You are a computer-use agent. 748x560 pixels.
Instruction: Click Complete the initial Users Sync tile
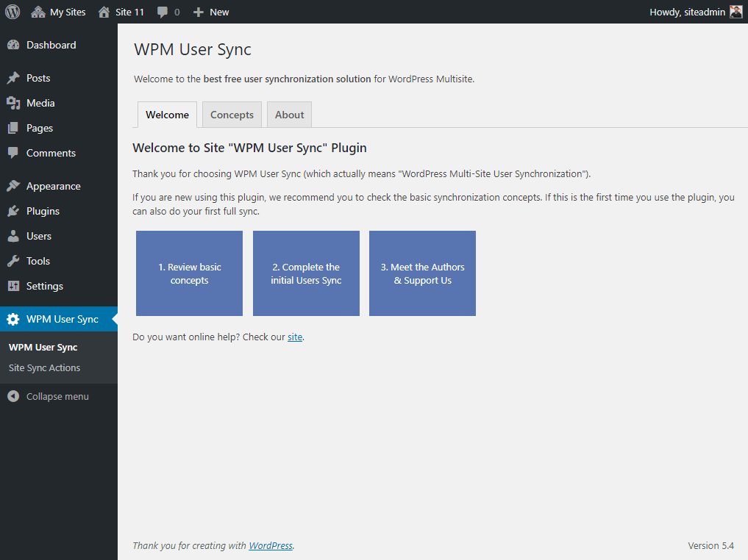coord(306,273)
